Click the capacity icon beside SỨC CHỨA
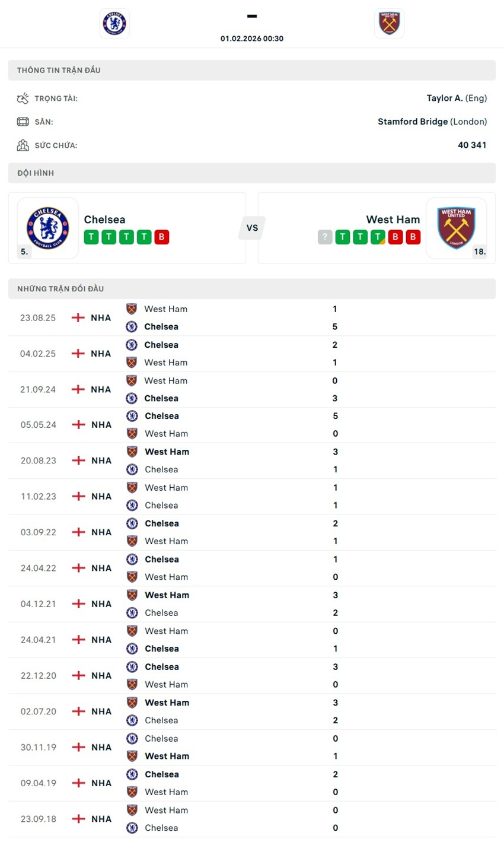This screenshot has height=842, width=504. [23, 145]
